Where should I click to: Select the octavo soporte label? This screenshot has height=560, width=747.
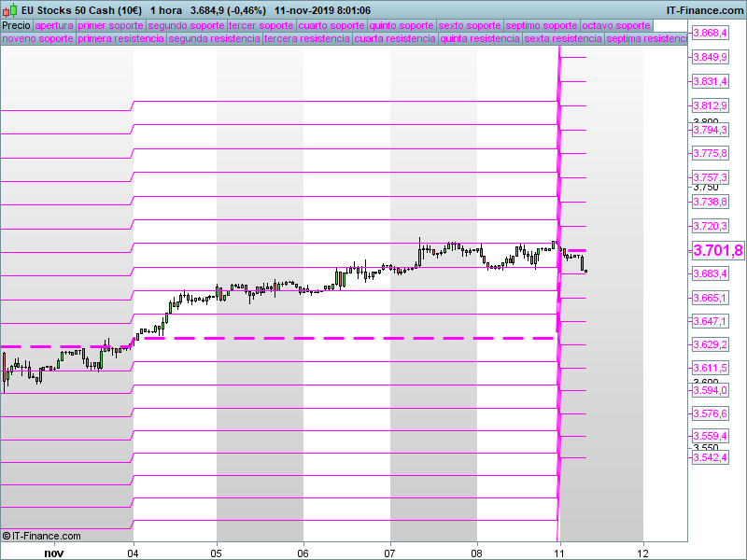click(616, 25)
